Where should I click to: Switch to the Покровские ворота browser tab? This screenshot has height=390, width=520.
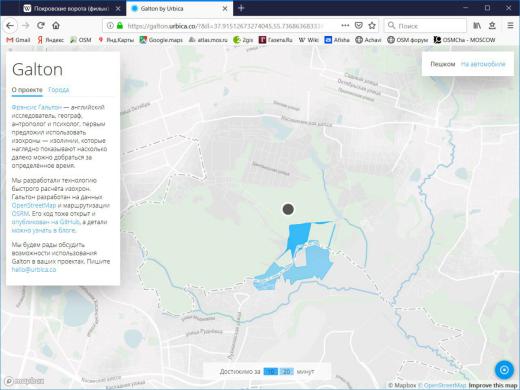click(71, 8)
